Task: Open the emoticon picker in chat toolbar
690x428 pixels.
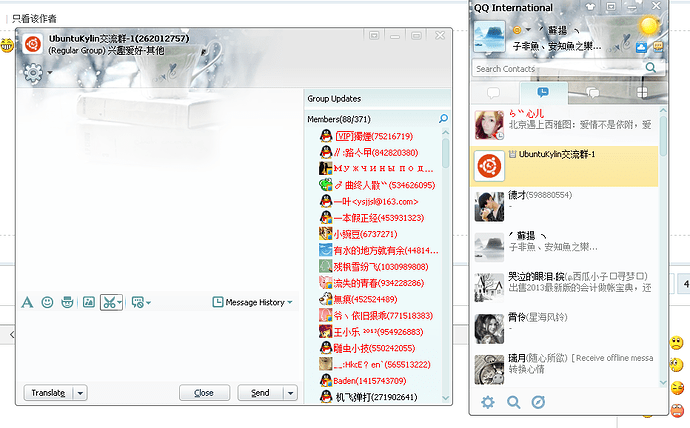Action: 47,302
